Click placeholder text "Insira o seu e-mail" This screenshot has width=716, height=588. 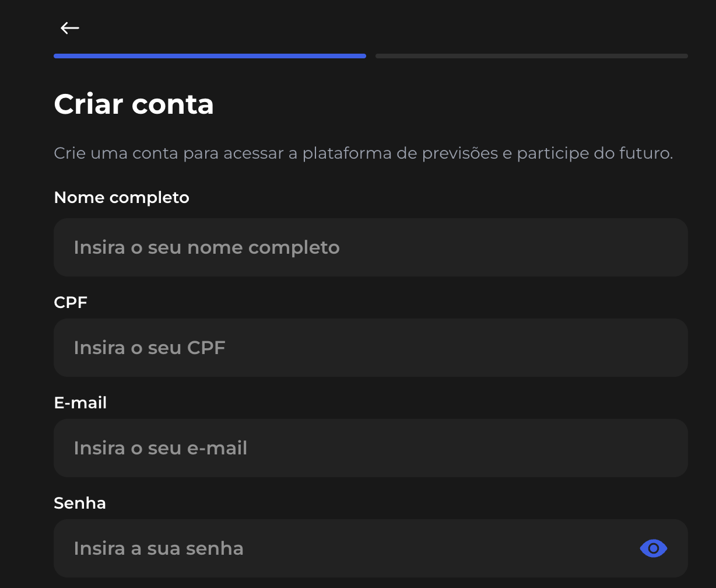tap(160, 448)
